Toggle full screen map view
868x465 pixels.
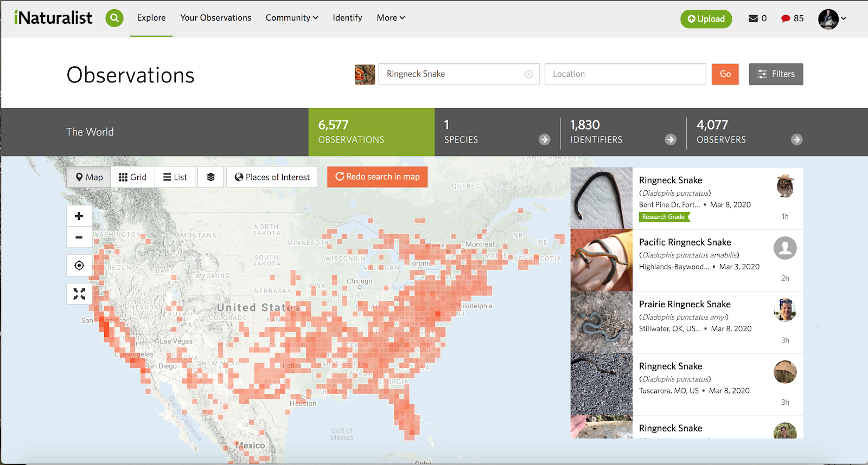pyautogui.click(x=79, y=294)
